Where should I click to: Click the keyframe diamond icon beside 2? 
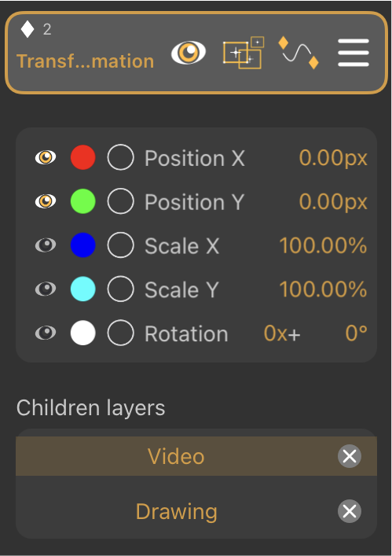tap(27, 29)
